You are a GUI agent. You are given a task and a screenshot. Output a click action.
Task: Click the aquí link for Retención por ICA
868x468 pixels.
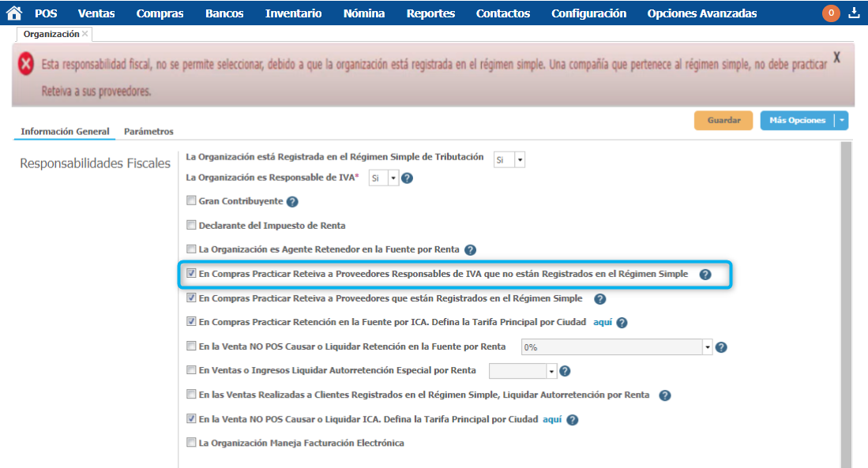click(x=603, y=322)
